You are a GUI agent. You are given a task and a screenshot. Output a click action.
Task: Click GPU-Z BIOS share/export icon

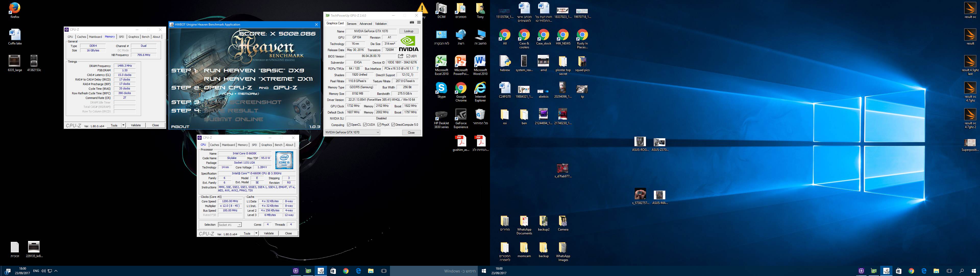[x=401, y=56]
